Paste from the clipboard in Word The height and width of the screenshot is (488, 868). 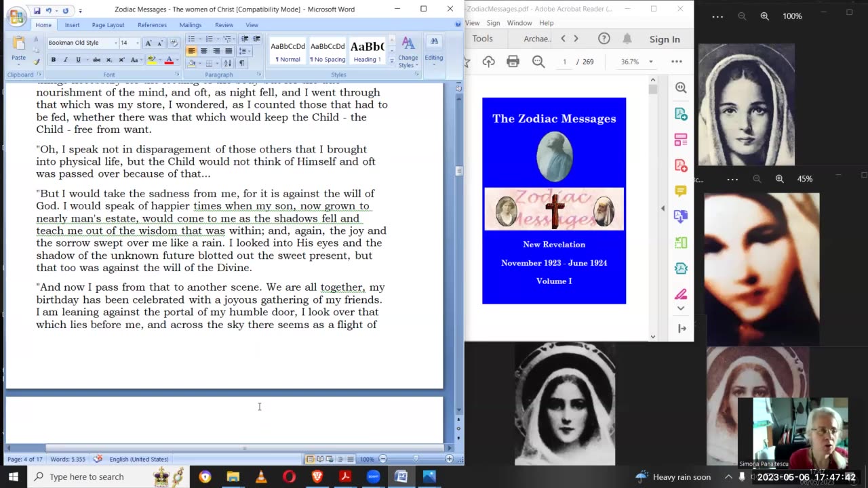click(x=18, y=47)
